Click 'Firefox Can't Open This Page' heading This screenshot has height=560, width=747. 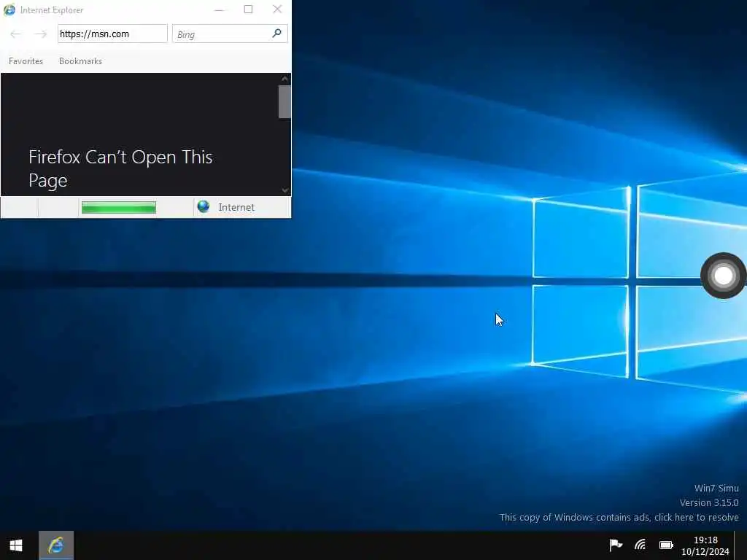(x=120, y=168)
